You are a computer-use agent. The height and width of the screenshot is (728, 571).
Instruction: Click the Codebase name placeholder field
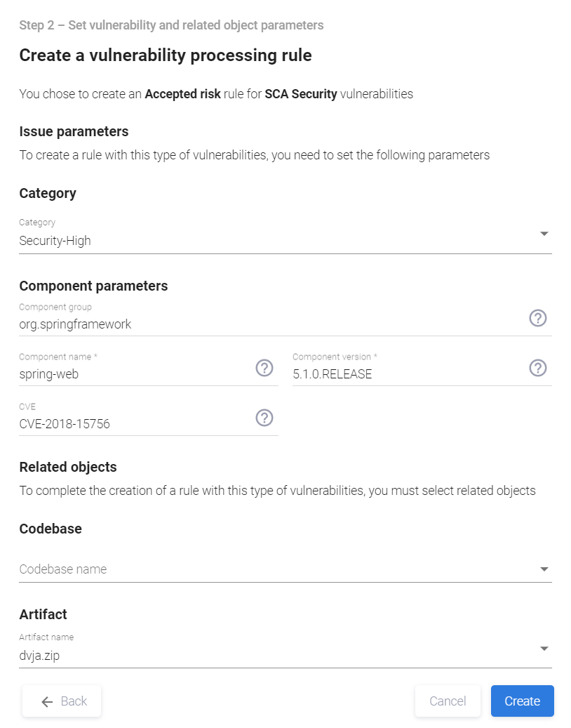(63, 569)
